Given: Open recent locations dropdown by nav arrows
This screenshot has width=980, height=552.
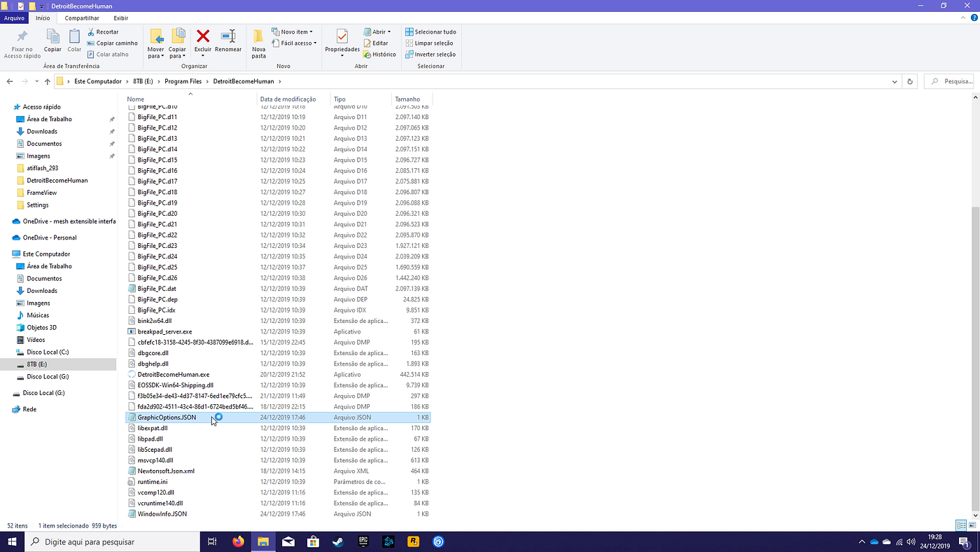Looking at the screenshot, I should (x=36, y=81).
